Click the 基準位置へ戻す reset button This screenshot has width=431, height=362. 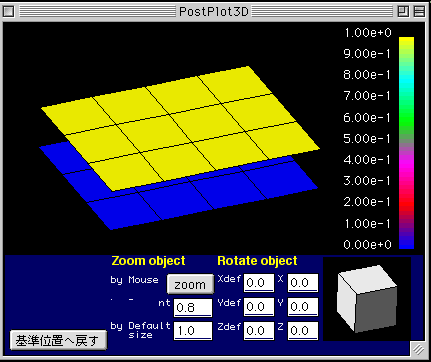click(58, 340)
